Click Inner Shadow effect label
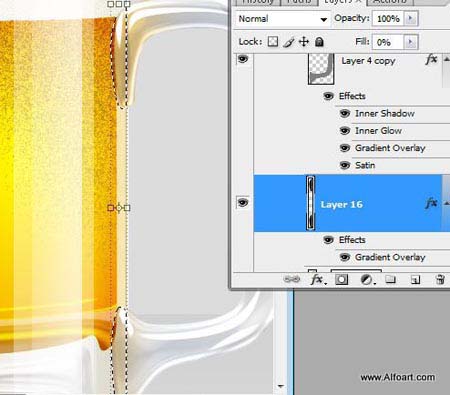The height and width of the screenshot is (395, 450). coord(385,114)
